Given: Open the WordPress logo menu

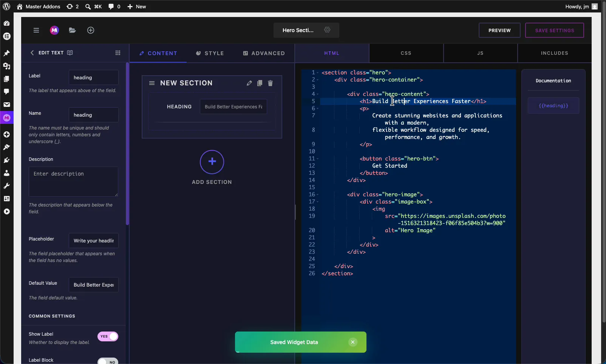Looking at the screenshot, I should pyautogui.click(x=6, y=6).
